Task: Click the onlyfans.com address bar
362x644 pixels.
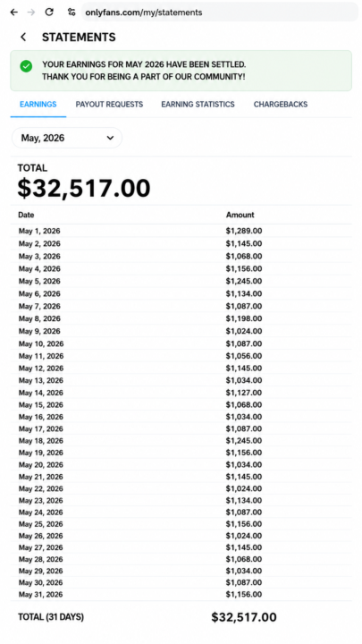Action: click(x=220, y=13)
